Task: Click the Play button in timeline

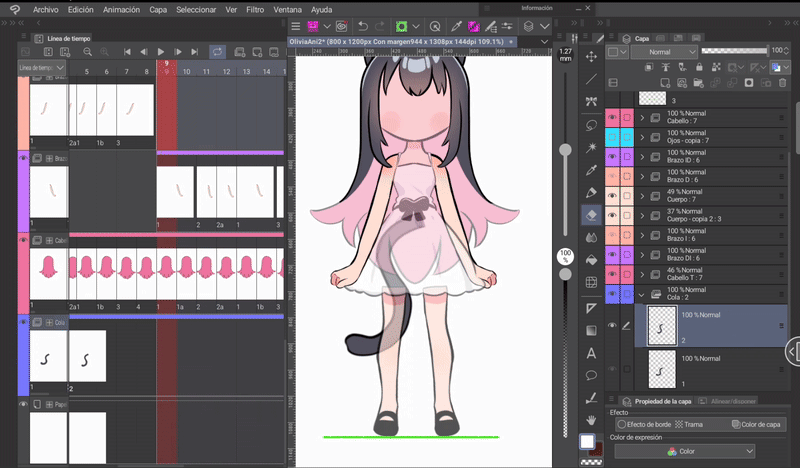Action: (161, 51)
